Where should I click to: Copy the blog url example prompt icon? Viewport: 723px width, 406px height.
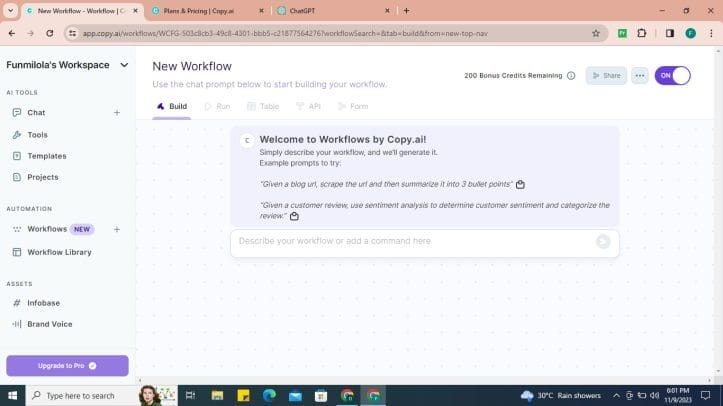pos(521,184)
